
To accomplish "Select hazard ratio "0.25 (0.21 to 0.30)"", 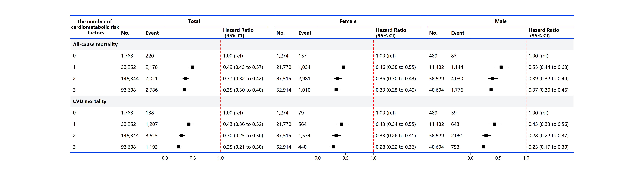I will click(x=243, y=147).
